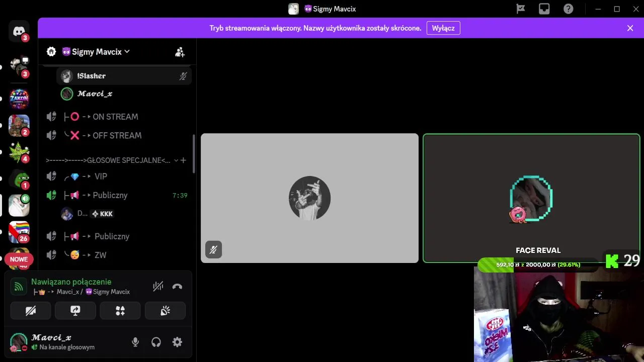Open the cannabis leaf server icon

19,152
